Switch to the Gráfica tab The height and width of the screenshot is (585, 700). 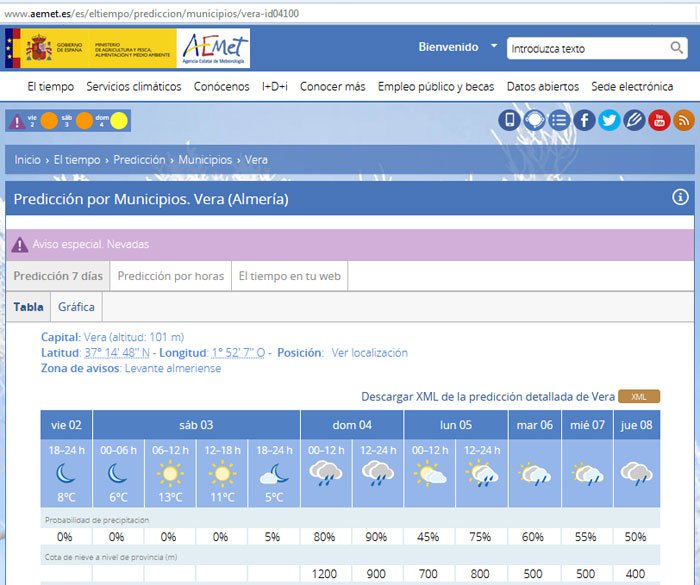pyautogui.click(x=77, y=307)
